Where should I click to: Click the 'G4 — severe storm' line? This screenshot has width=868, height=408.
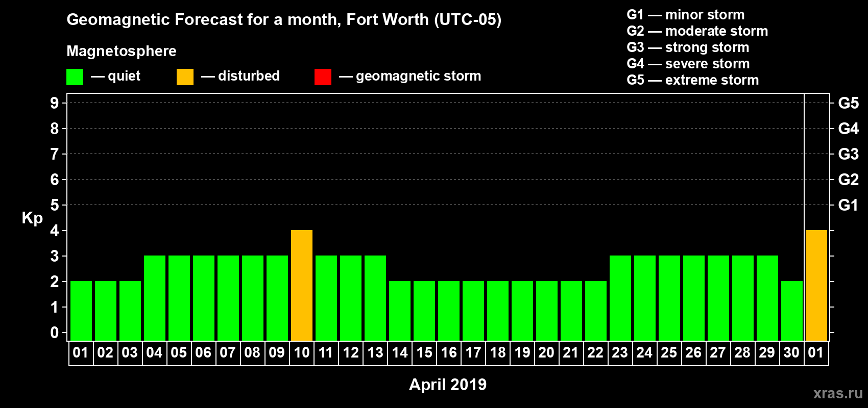688,64
